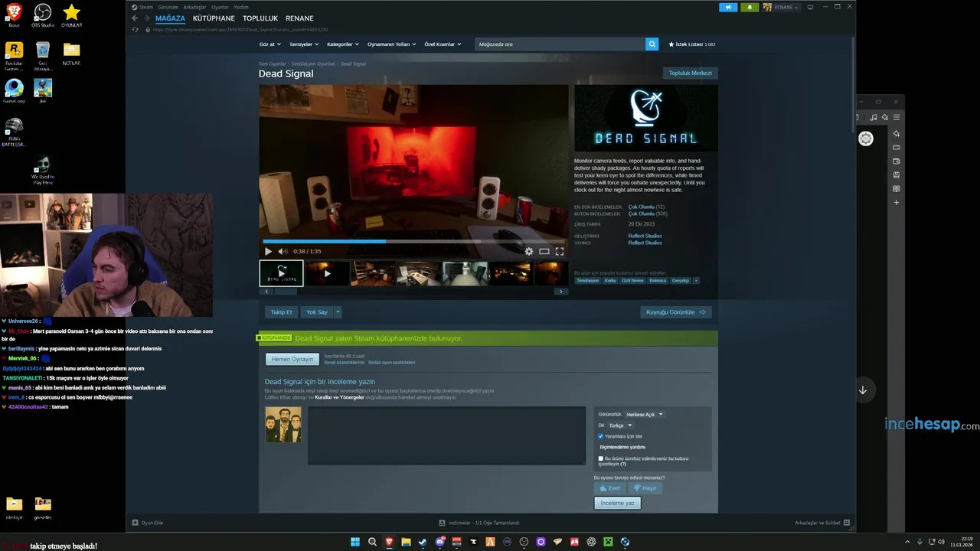Viewport: 980px width, 551px height.
Task: Switch to KÜTÜPHANE tab
Action: pos(214,18)
